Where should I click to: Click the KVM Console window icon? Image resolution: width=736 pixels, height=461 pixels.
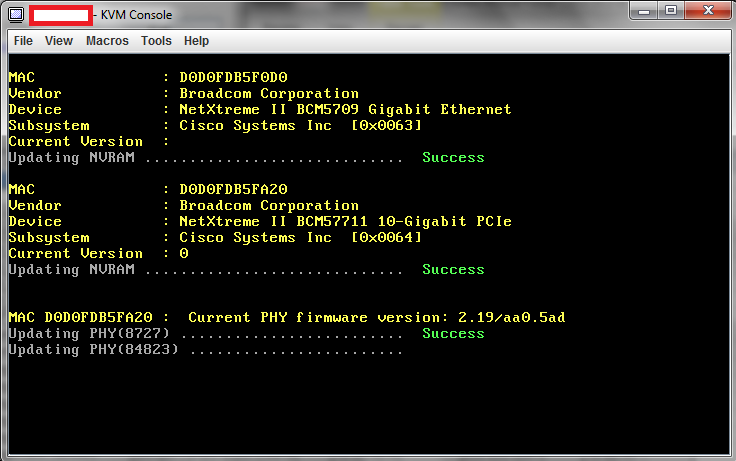tap(15, 15)
